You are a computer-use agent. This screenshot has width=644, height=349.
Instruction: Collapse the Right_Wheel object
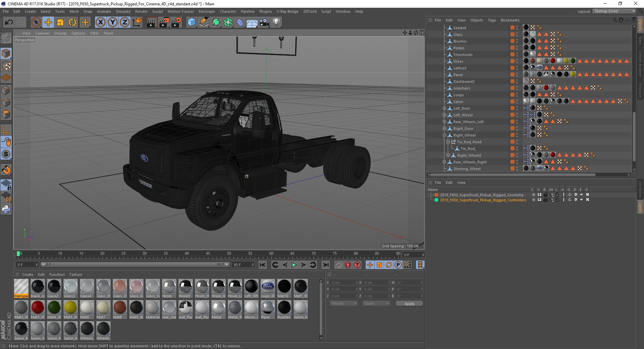point(444,135)
